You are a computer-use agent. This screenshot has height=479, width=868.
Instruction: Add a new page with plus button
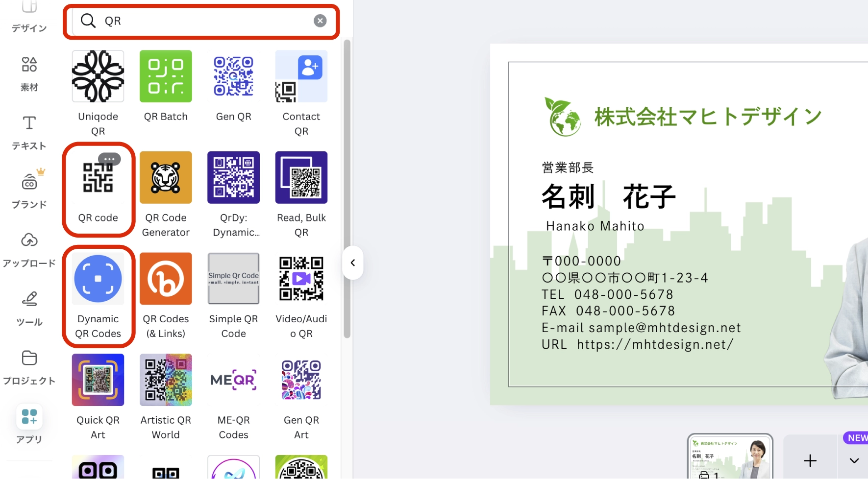coord(810,460)
